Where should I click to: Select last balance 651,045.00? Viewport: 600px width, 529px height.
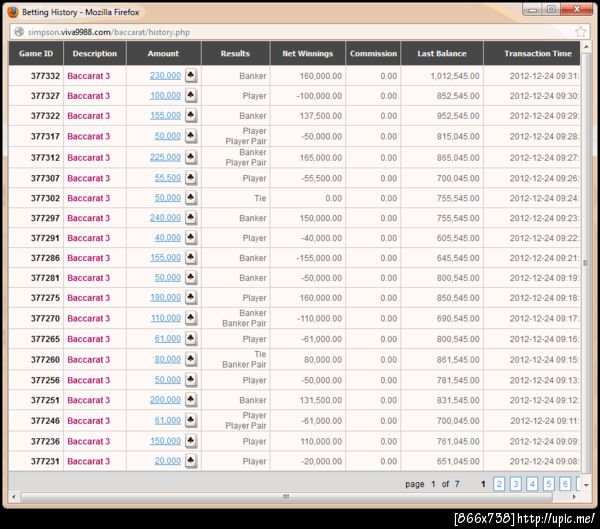458,461
